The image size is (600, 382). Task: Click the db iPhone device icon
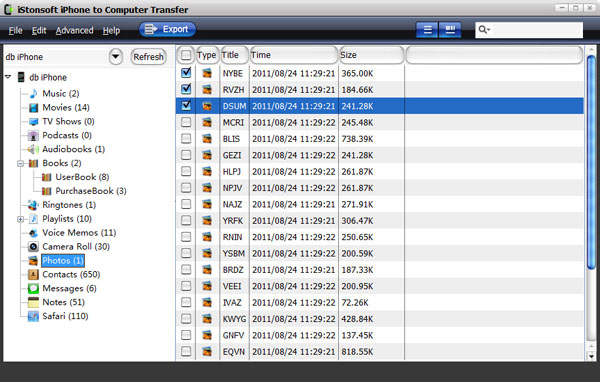pos(21,77)
